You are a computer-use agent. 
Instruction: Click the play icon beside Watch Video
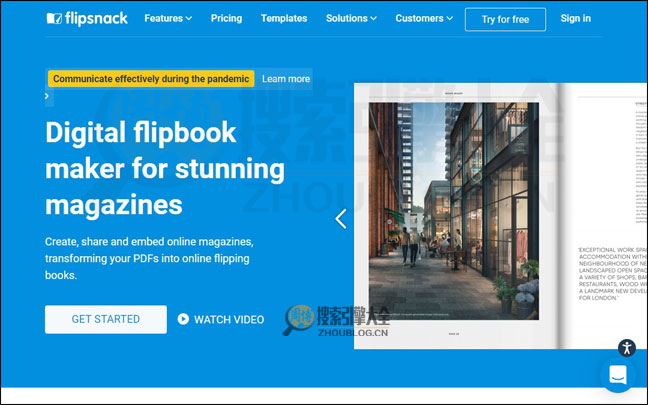pos(183,319)
